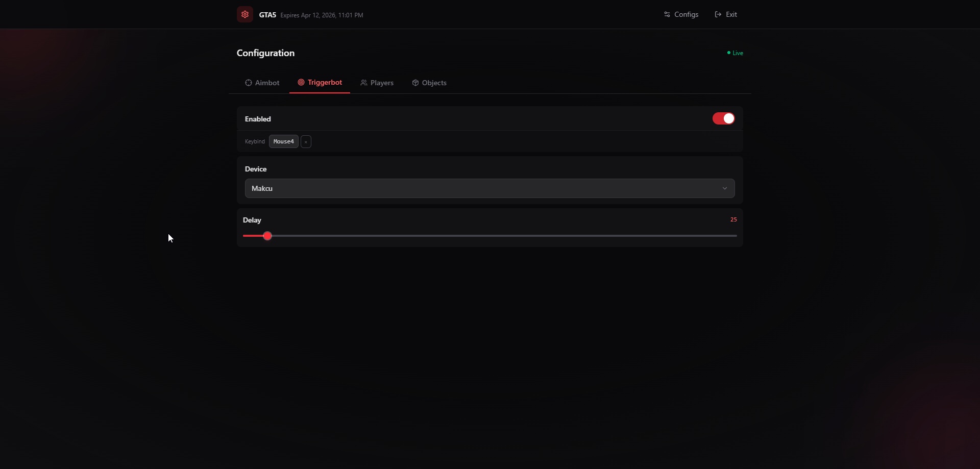Switch to the Players tab
Viewport: 980px width, 469px height.
coord(382,83)
